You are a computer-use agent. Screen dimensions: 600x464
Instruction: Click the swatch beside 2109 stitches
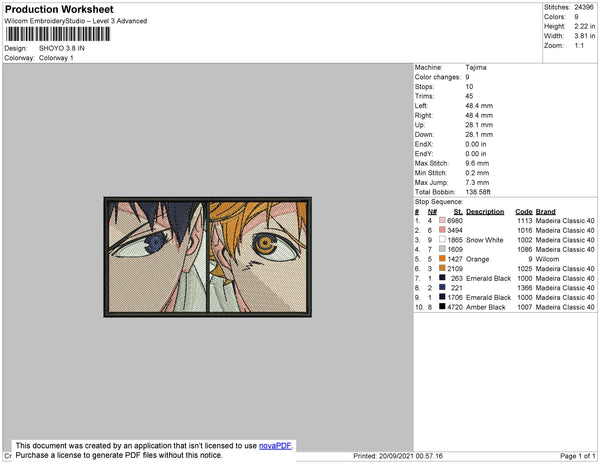(442, 268)
